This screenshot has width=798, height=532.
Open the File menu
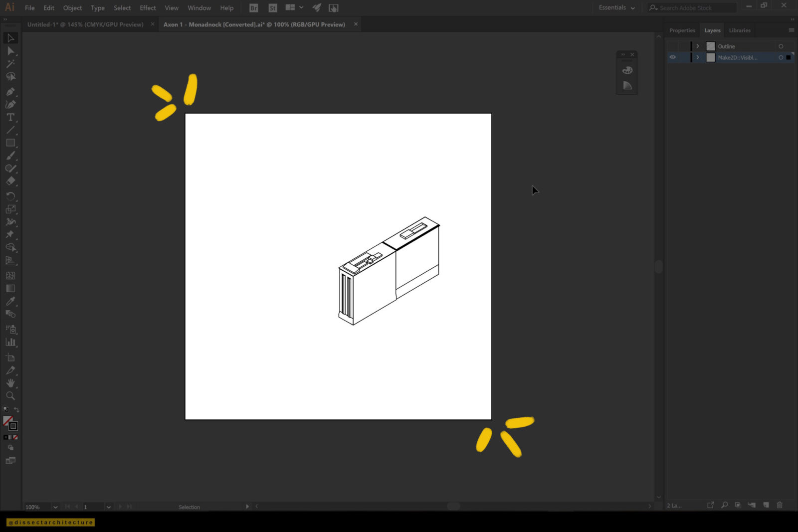(30, 8)
